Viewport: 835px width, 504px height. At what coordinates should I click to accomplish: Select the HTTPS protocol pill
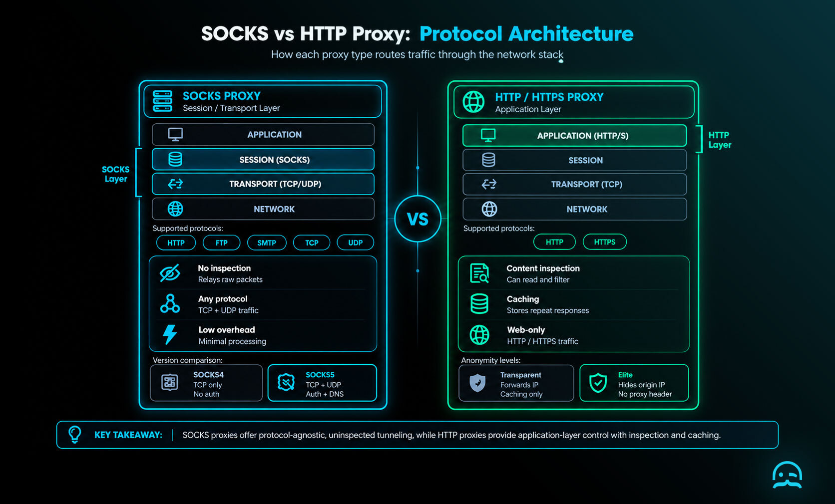point(605,242)
